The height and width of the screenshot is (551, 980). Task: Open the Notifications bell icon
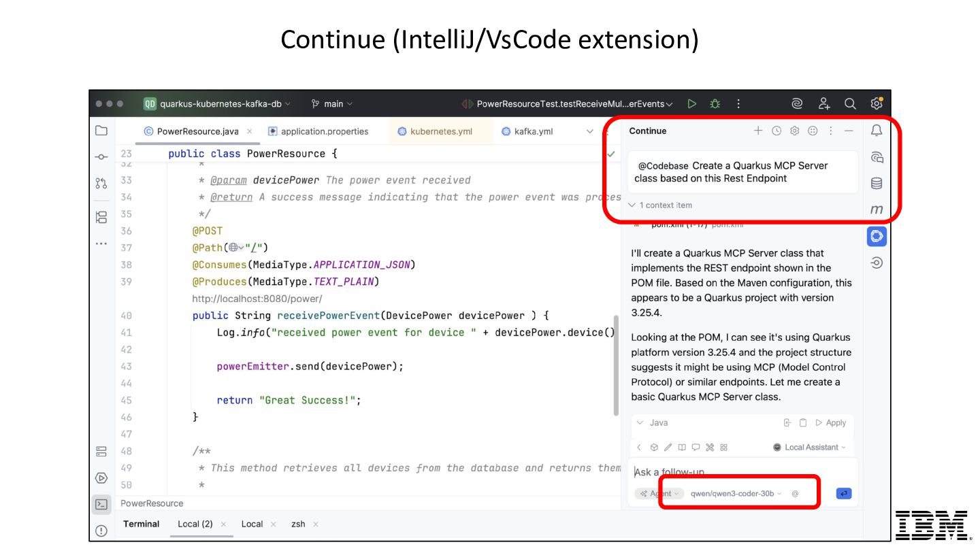877,131
